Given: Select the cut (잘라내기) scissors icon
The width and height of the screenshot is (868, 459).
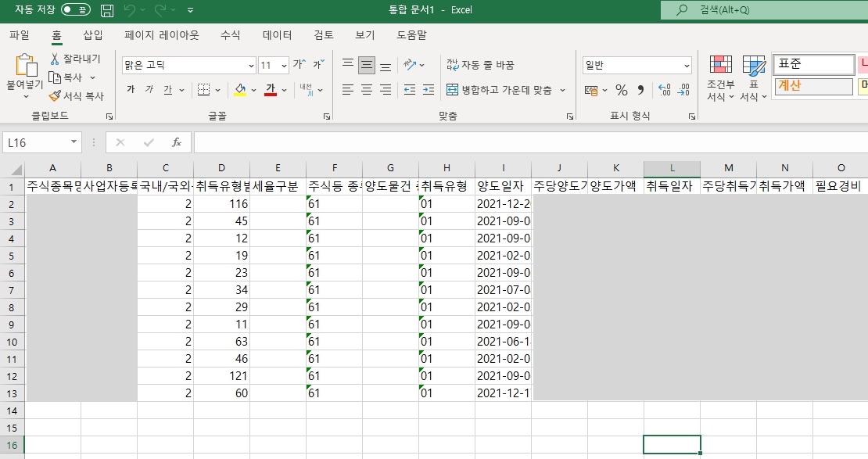Looking at the screenshot, I should pos(74,59).
